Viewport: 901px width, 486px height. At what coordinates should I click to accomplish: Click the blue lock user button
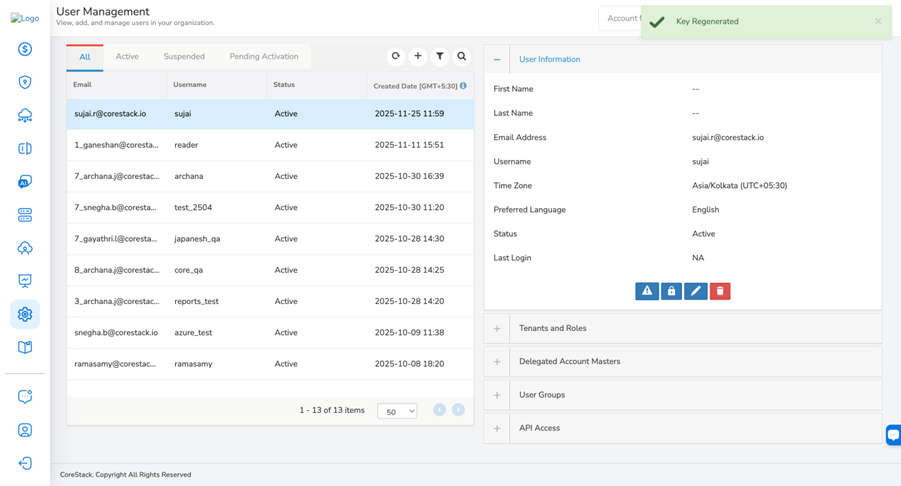tap(671, 291)
